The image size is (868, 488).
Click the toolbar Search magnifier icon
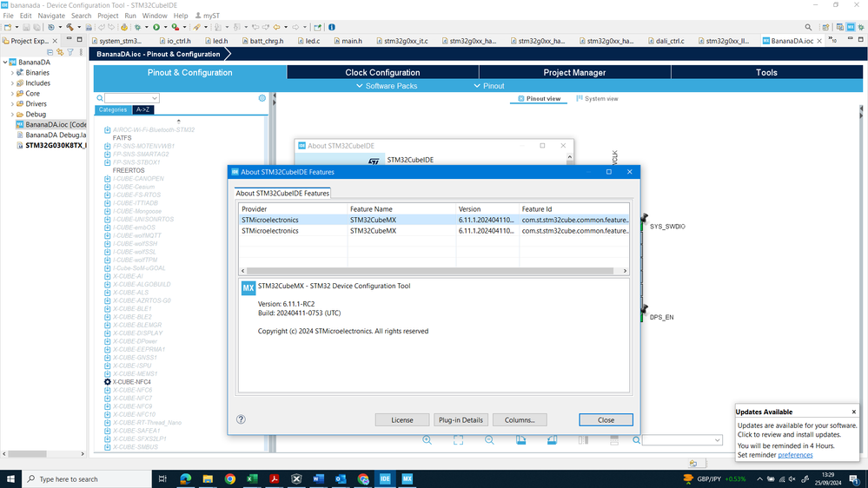point(808,27)
